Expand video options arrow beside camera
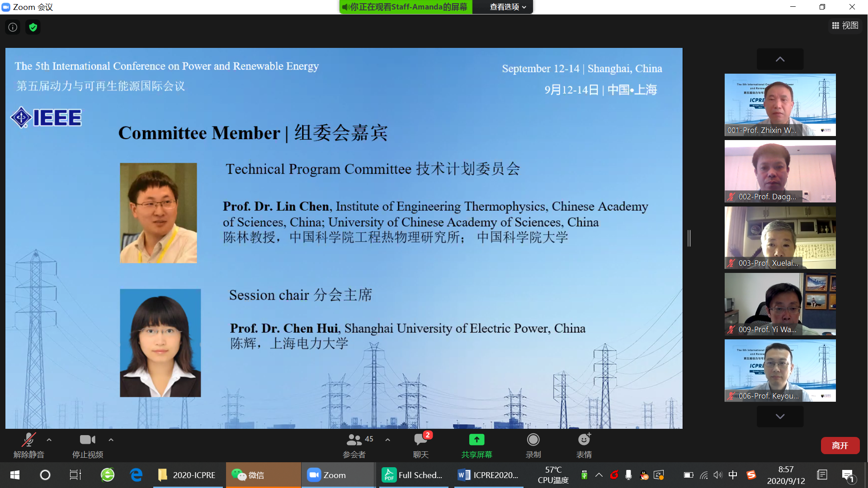This screenshot has height=488, width=868. (111, 440)
